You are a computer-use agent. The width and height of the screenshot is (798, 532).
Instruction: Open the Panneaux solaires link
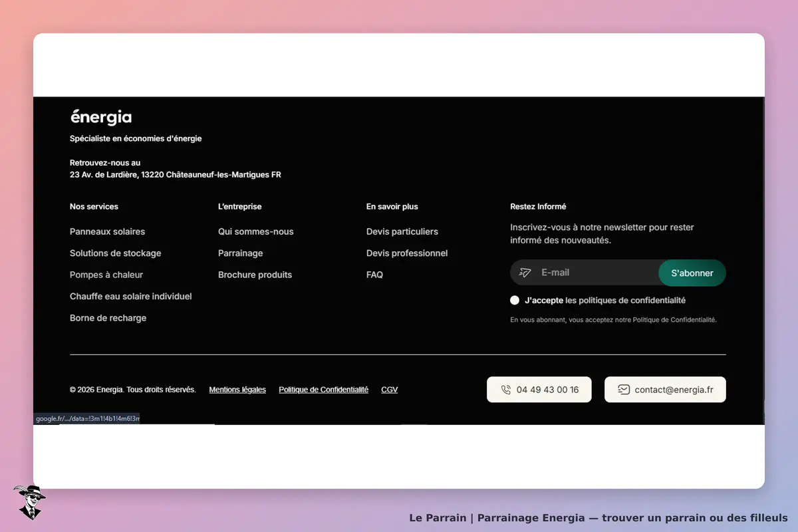107,231
